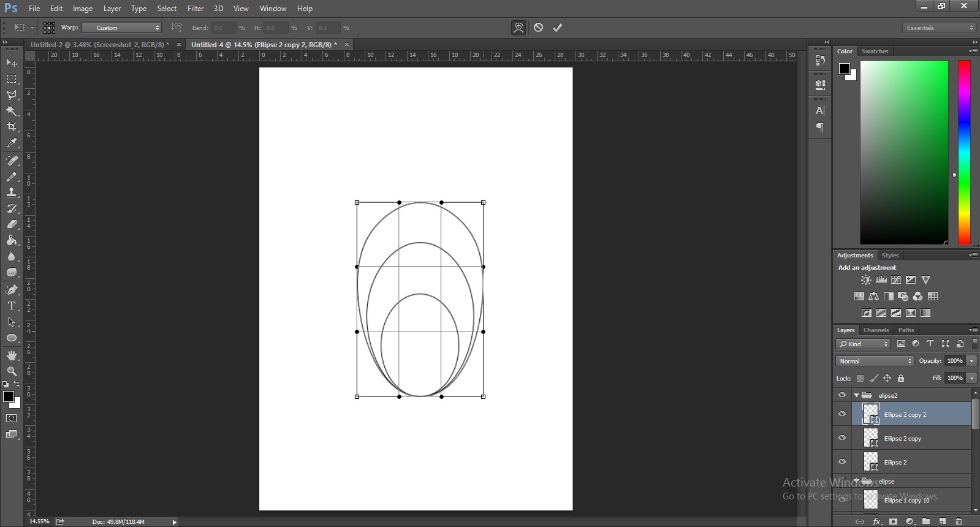This screenshot has width=980, height=527.
Task: Switch to the Swatches tab
Action: coord(875,51)
